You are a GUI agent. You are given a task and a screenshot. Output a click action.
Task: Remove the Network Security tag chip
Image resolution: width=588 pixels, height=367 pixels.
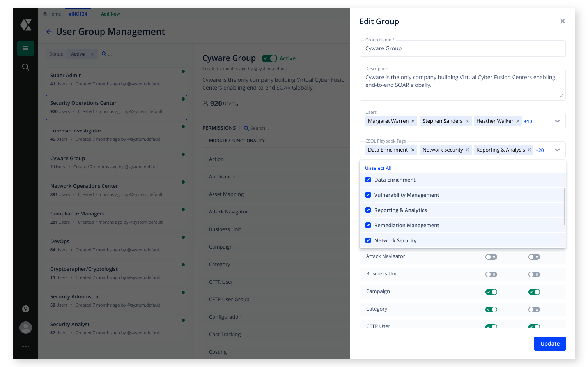click(468, 150)
